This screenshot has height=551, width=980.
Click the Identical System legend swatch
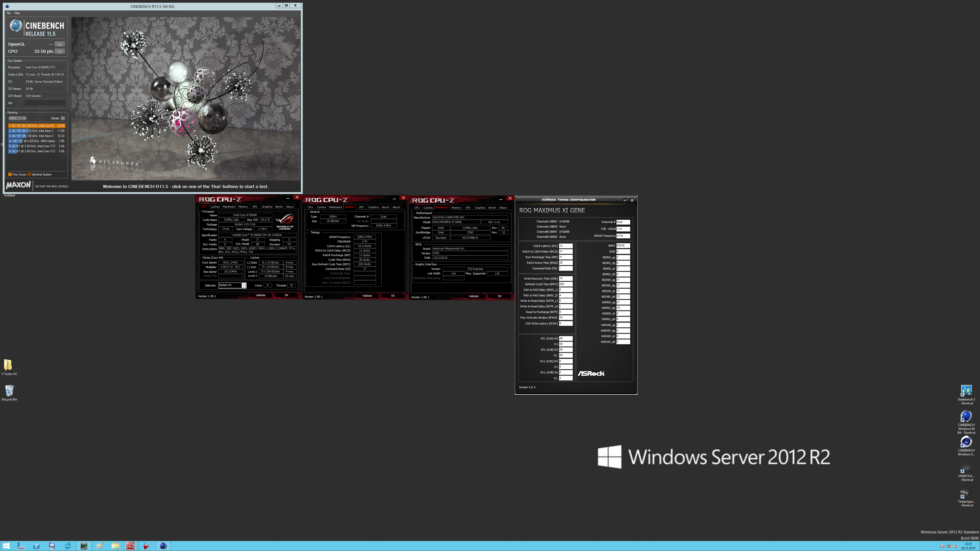point(29,174)
